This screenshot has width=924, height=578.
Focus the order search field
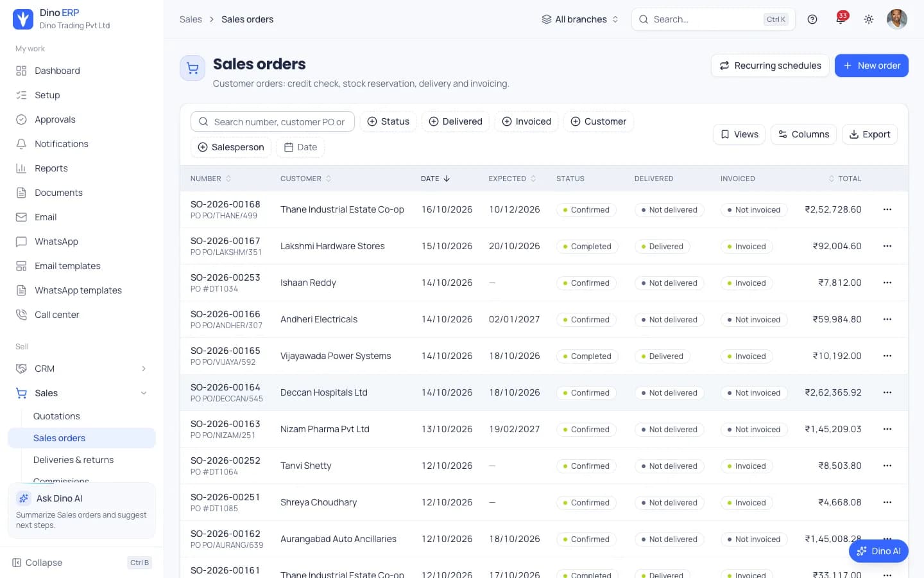click(x=273, y=121)
